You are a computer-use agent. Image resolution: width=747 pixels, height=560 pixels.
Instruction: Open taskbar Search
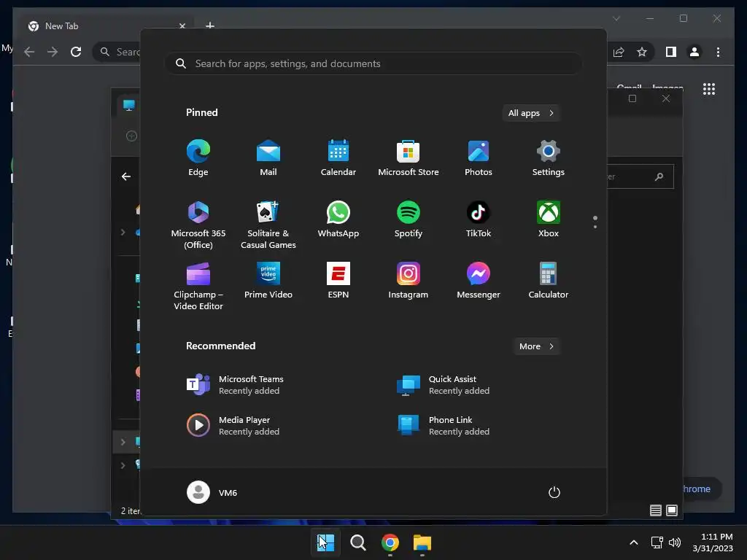(357, 542)
